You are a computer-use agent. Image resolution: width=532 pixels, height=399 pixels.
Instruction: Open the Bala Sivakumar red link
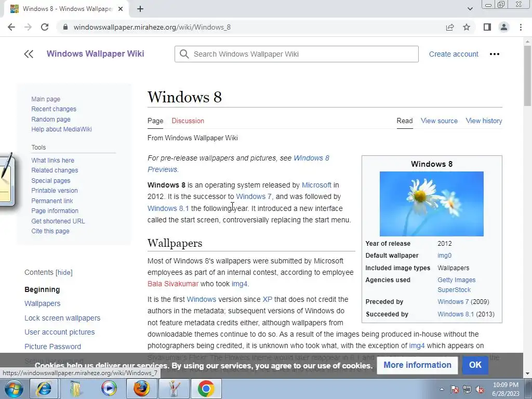(172, 284)
